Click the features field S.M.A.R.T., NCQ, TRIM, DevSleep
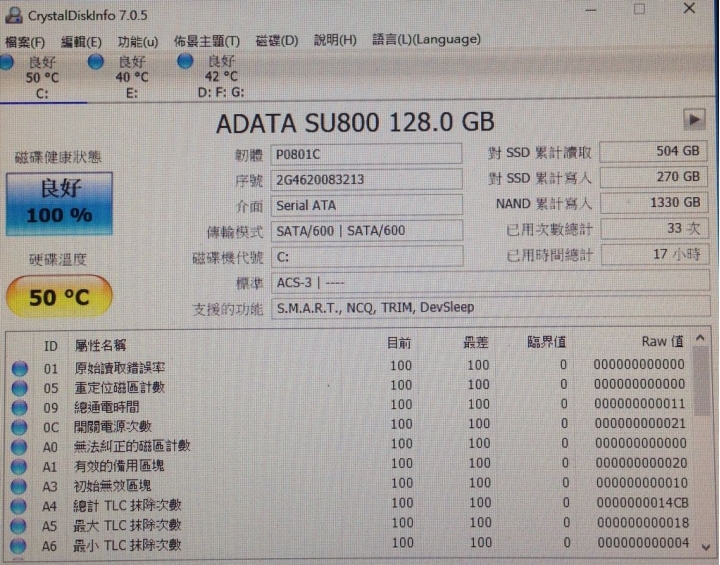 pos(491,307)
